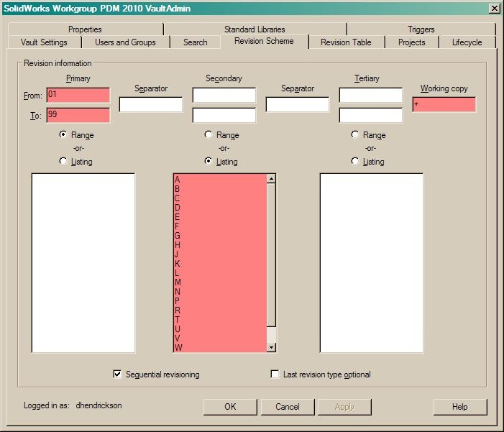The width and height of the screenshot is (504, 432).
Task: Click letter W in Secondary listing
Action: pos(178,347)
